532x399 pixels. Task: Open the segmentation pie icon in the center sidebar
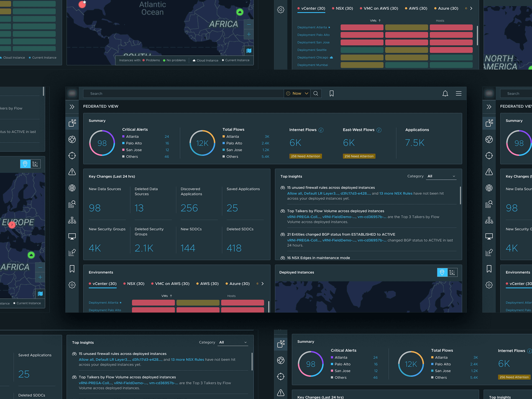tap(72, 139)
